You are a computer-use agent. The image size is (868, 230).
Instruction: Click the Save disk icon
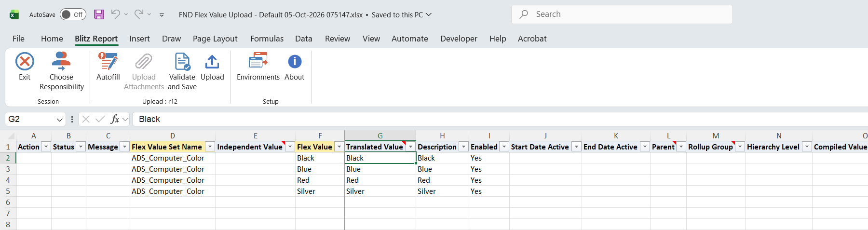point(99,14)
